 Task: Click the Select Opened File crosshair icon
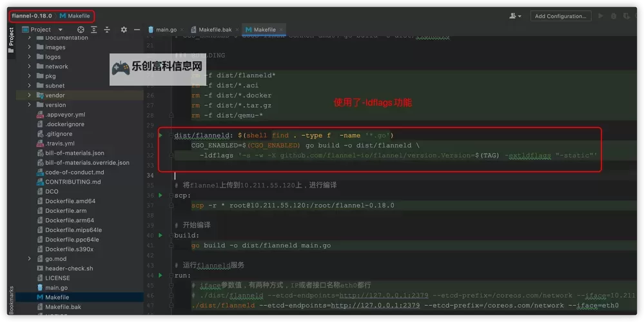tap(81, 30)
